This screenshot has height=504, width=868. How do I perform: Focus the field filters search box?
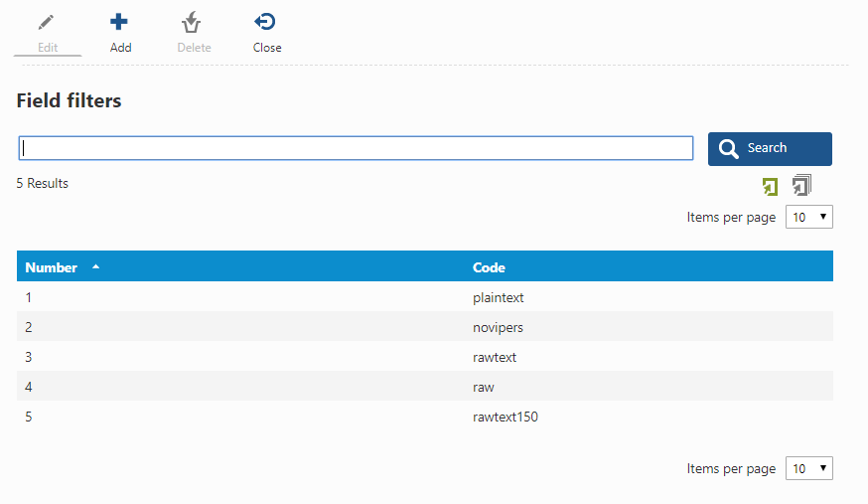pyautogui.click(x=356, y=148)
